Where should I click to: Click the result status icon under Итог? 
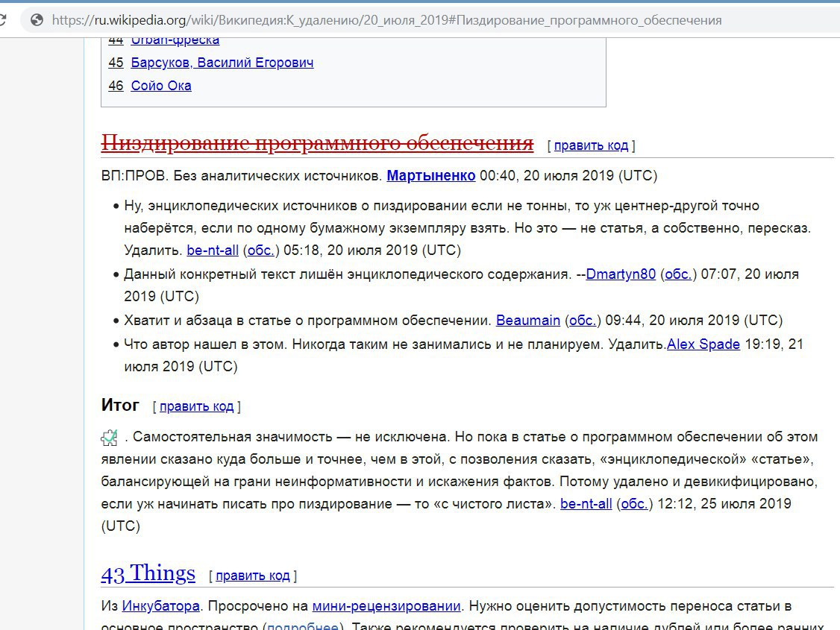[x=109, y=438]
